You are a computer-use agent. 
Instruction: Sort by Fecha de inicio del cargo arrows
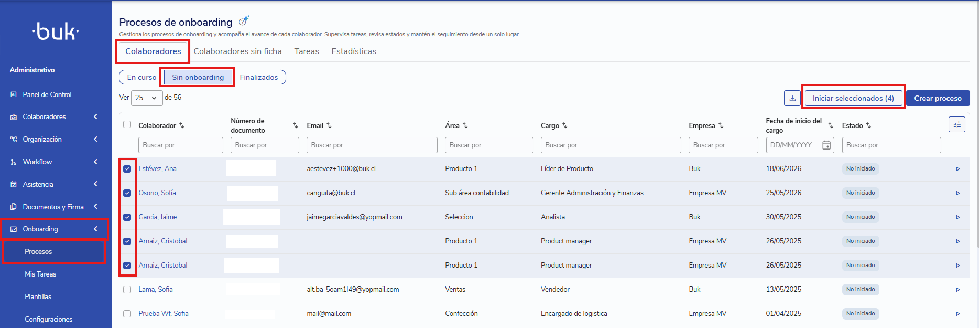coord(831,125)
